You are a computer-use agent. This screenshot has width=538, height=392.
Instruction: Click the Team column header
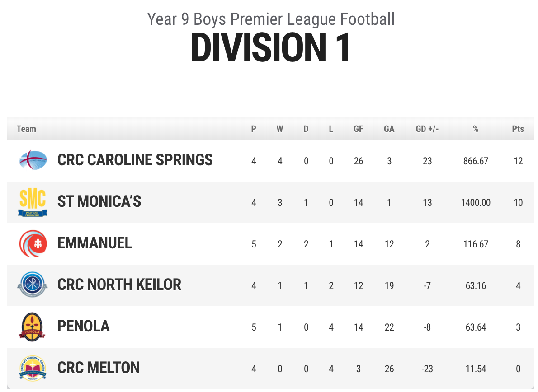click(26, 129)
